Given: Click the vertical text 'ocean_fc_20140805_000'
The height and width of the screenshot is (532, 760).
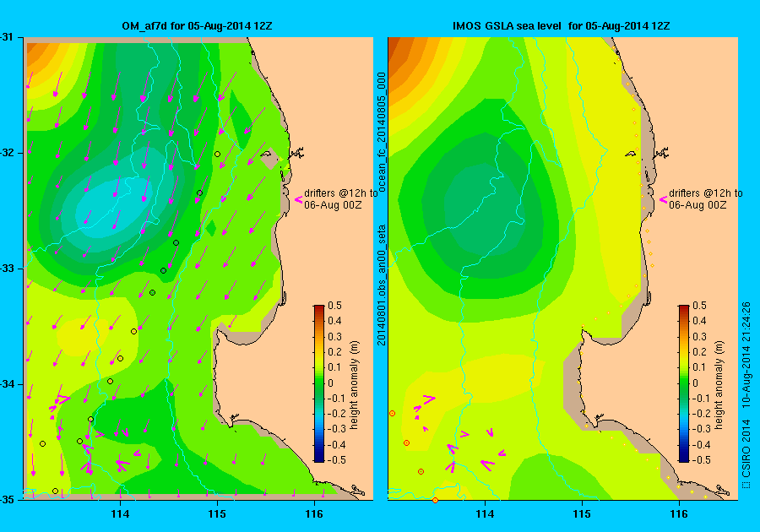Looking at the screenshot, I should 382,133.
